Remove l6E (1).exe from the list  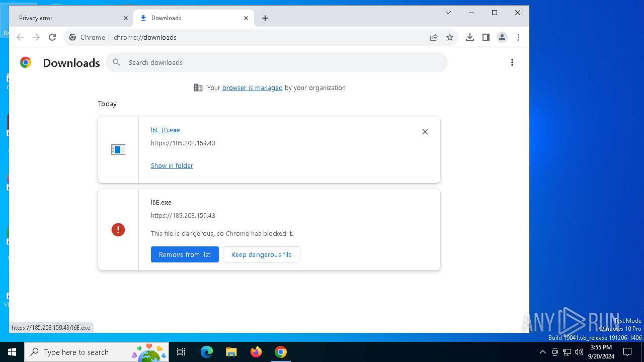coord(425,132)
